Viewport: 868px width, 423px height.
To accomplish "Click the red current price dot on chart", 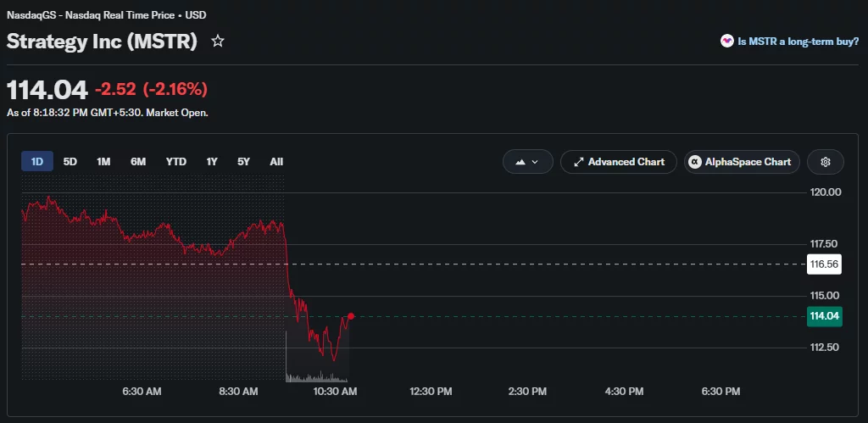I will (x=351, y=316).
